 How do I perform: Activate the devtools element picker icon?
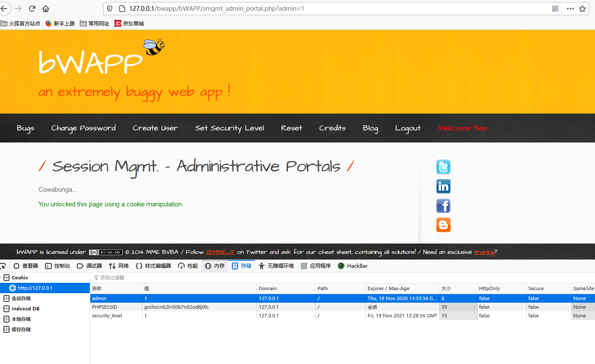(x=3, y=266)
